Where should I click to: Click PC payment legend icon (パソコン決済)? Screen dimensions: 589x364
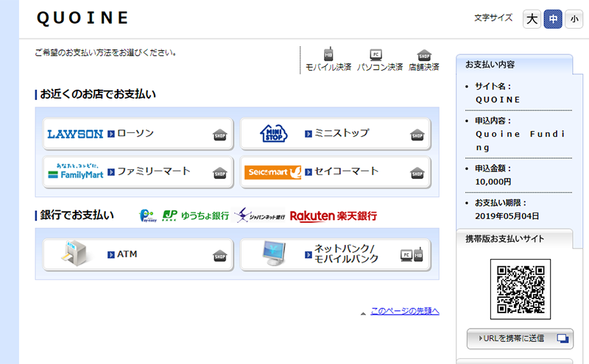coord(376,55)
